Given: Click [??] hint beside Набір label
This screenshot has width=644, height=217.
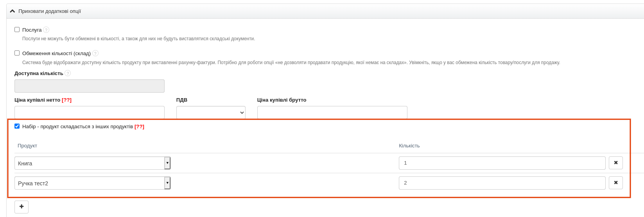Looking at the screenshot, I should [x=139, y=127].
